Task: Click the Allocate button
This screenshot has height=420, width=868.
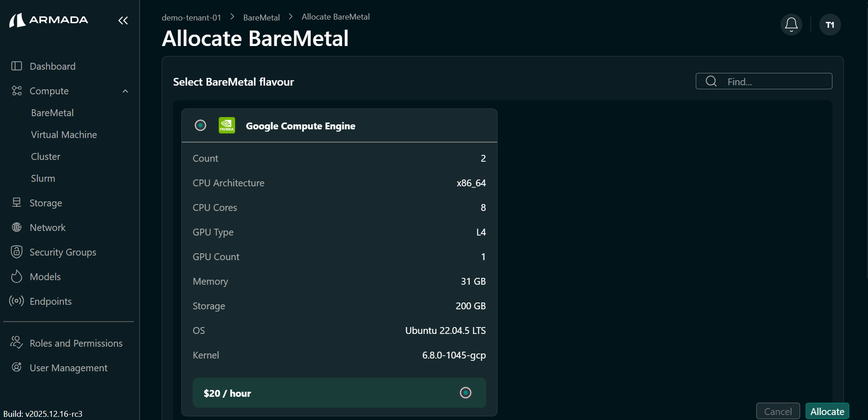Action: (x=827, y=411)
